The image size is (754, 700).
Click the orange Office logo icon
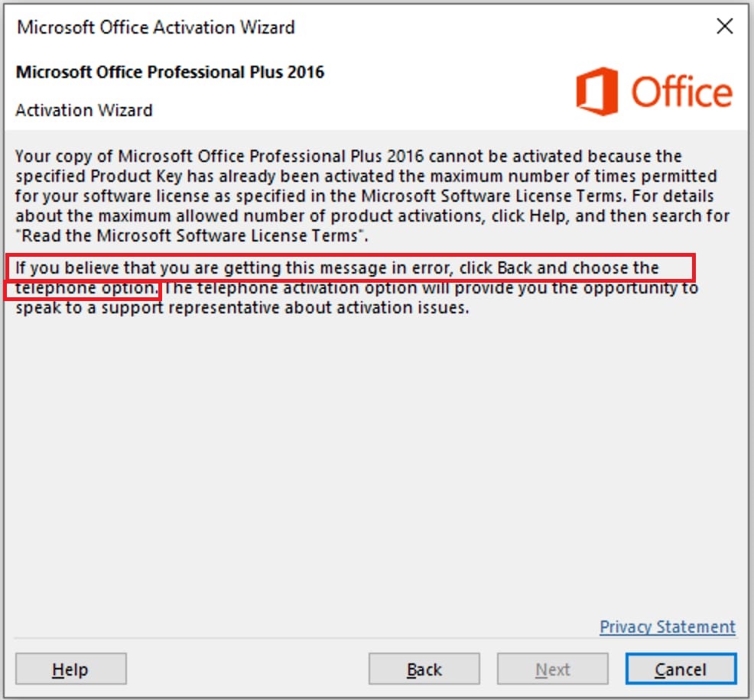coord(597,92)
